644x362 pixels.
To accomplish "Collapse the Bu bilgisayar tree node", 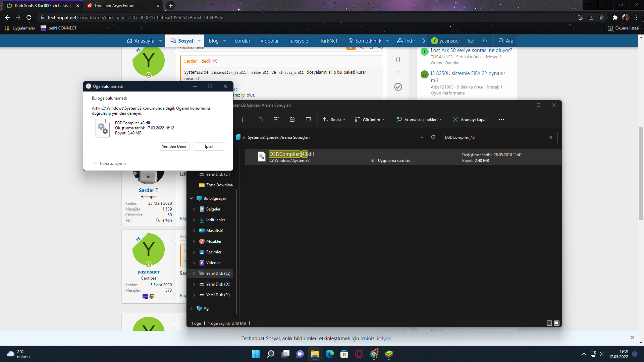I will point(191,198).
